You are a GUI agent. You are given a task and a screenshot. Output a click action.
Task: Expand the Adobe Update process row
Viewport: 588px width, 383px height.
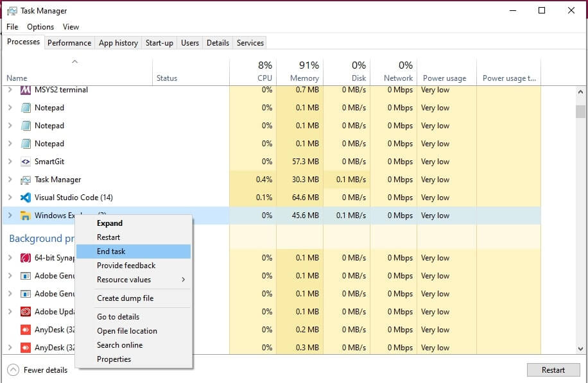[10, 312]
